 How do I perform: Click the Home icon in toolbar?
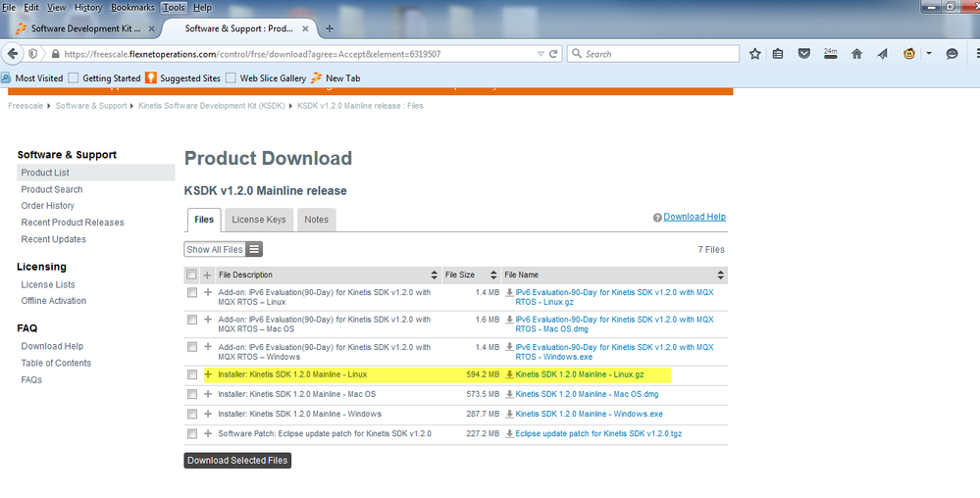coord(856,54)
